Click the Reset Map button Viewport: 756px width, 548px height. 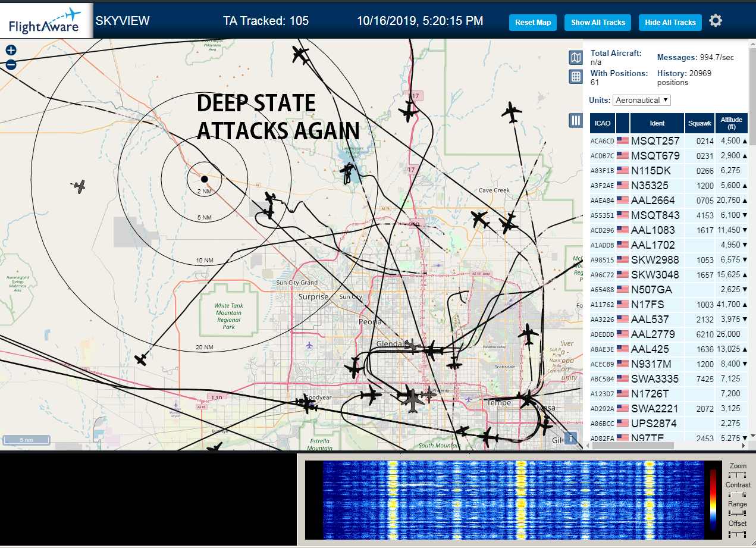(x=533, y=23)
